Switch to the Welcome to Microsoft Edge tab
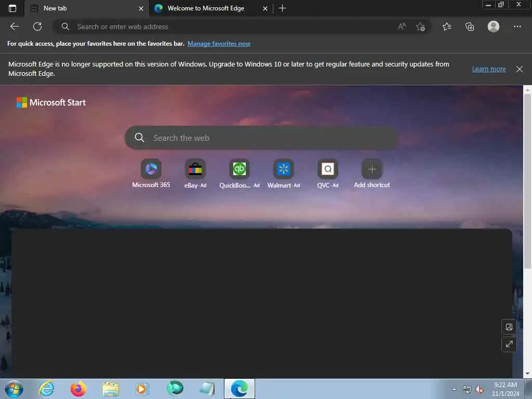The width and height of the screenshot is (532, 399). tap(211, 8)
